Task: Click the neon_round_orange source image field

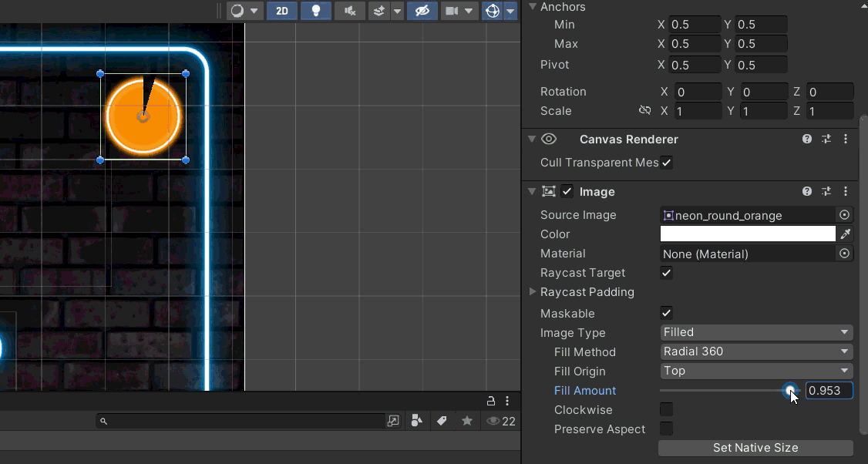Action: [747, 215]
